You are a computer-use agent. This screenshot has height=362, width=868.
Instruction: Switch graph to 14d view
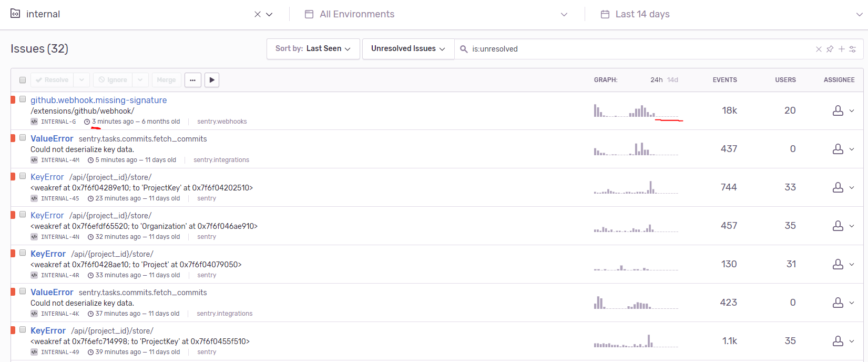point(672,80)
